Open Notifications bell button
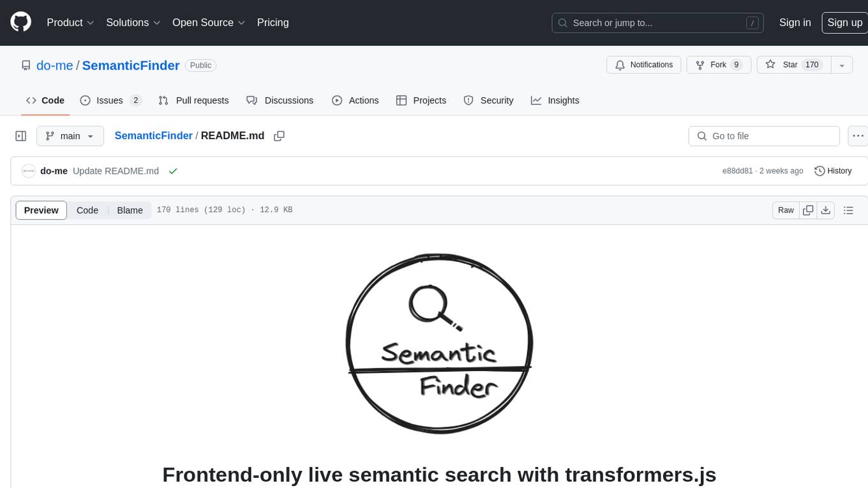Screen dimensions: 868x488 [644, 65]
